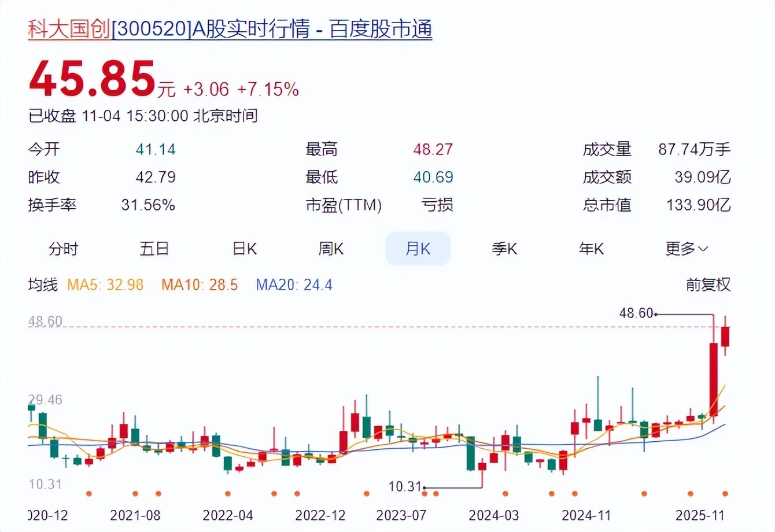The image size is (775, 532).
Task: Click the 今开 value 41.14
Action: point(156,149)
